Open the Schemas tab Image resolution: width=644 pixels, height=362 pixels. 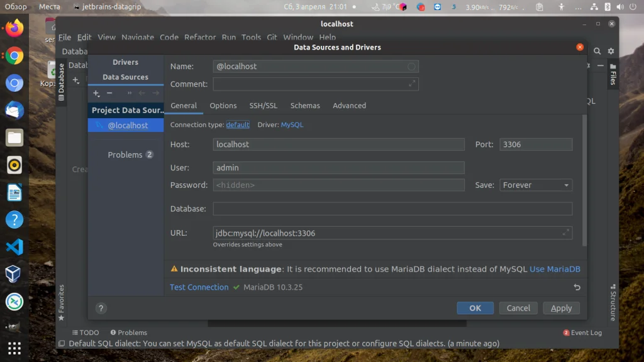pos(305,106)
